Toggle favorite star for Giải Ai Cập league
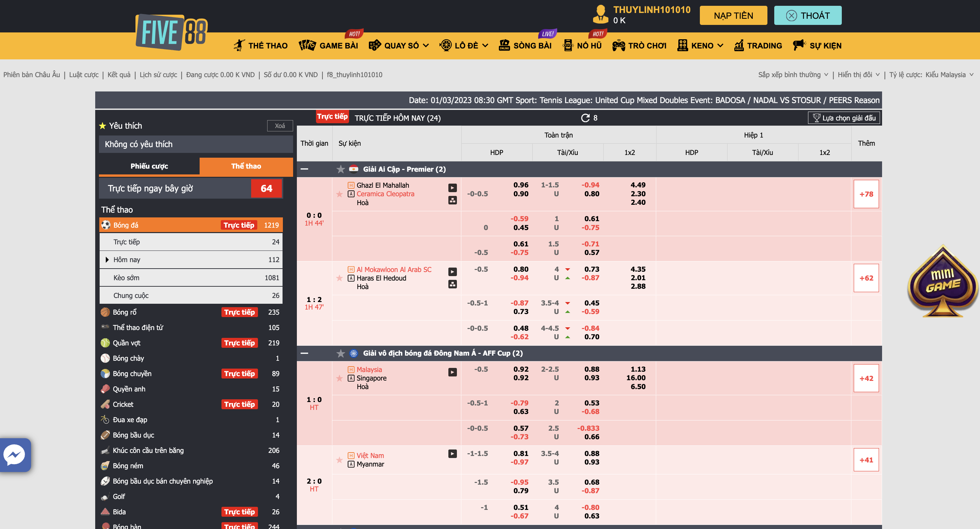The height and width of the screenshot is (529, 980). [341, 169]
